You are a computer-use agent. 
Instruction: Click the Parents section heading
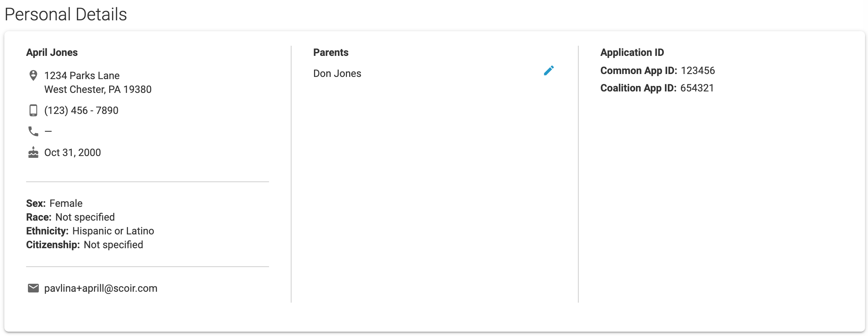[331, 53]
